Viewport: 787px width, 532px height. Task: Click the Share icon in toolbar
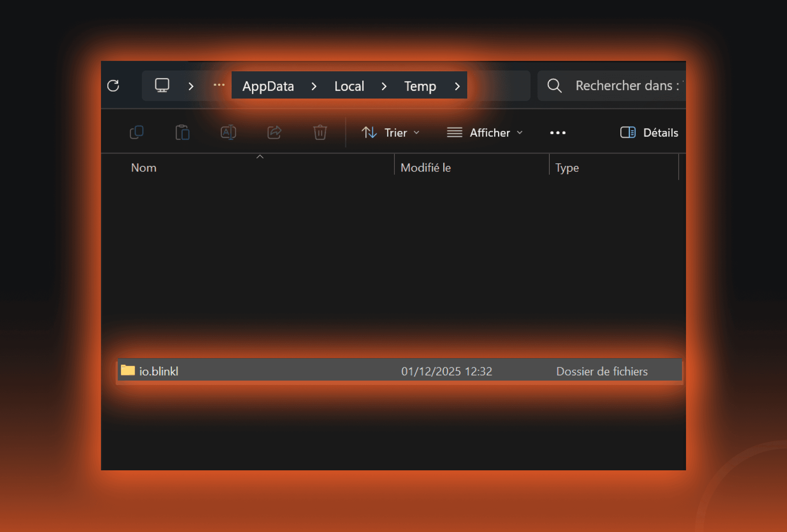click(x=274, y=133)
